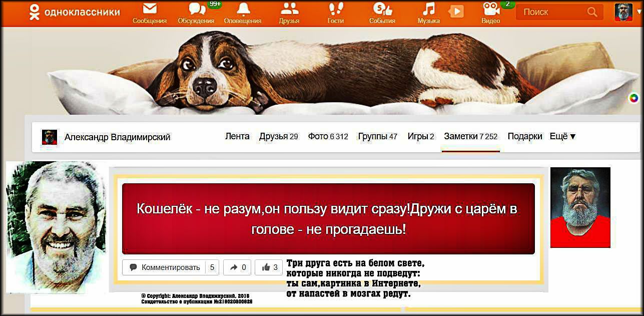The height and width of the screenshot is (316, 644).
Task: Open the Фото 6 312 tab
Action: [328, 136]
